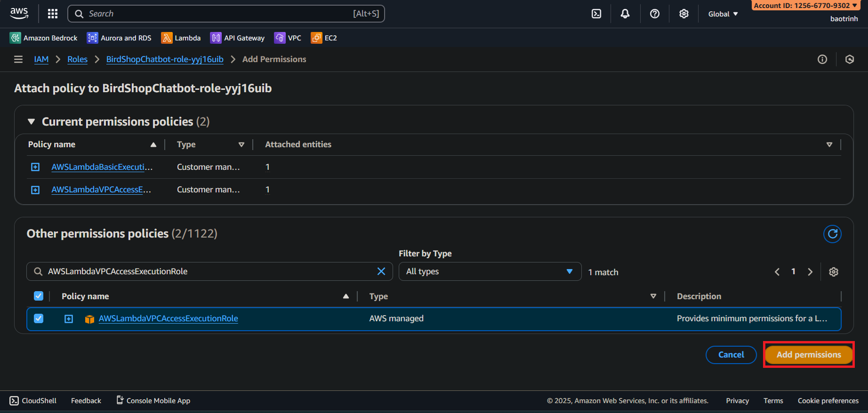The image size is (868, 413).
Task: Refresh the other permissions policies list
Action: [832, 234]
